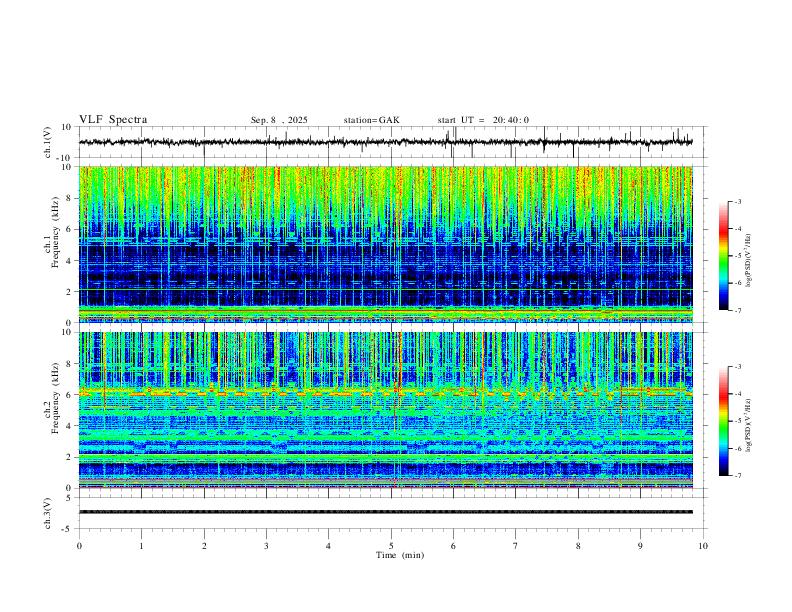Click the 'ch.1(V)' waveform axis label
The image size is (792, 612).
pyautogui.click(x=48, y=142)
